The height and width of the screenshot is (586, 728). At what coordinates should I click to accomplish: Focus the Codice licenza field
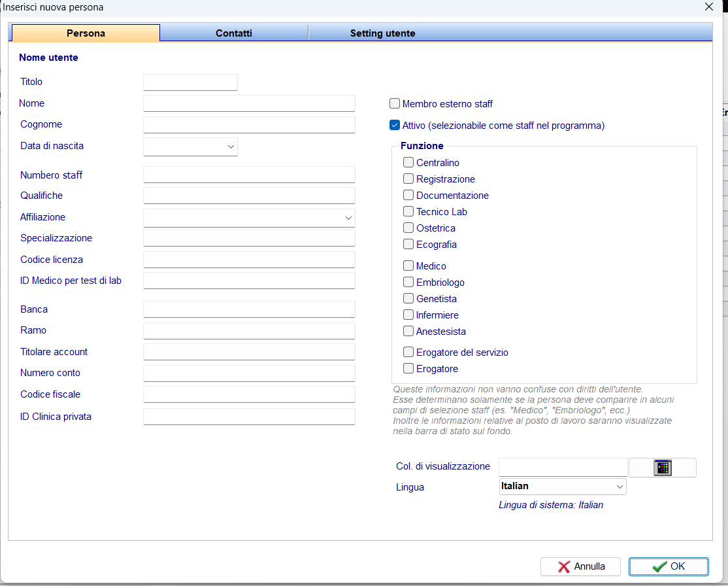point(250,259)
